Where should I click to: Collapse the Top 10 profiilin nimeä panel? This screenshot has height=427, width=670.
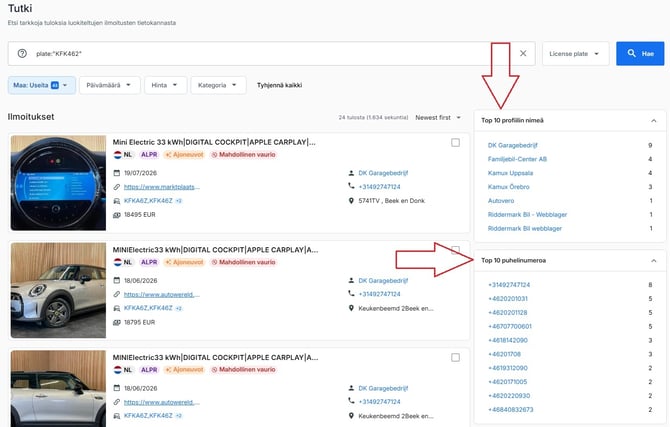653,121
